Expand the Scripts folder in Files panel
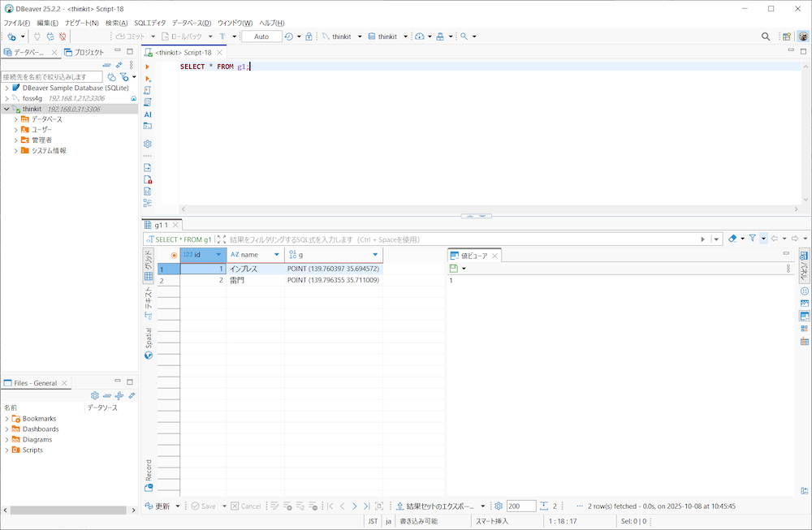 (x=6, y=450)
